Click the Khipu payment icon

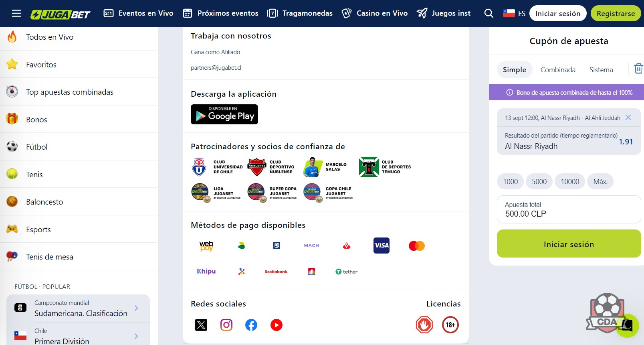pos(206,272)
